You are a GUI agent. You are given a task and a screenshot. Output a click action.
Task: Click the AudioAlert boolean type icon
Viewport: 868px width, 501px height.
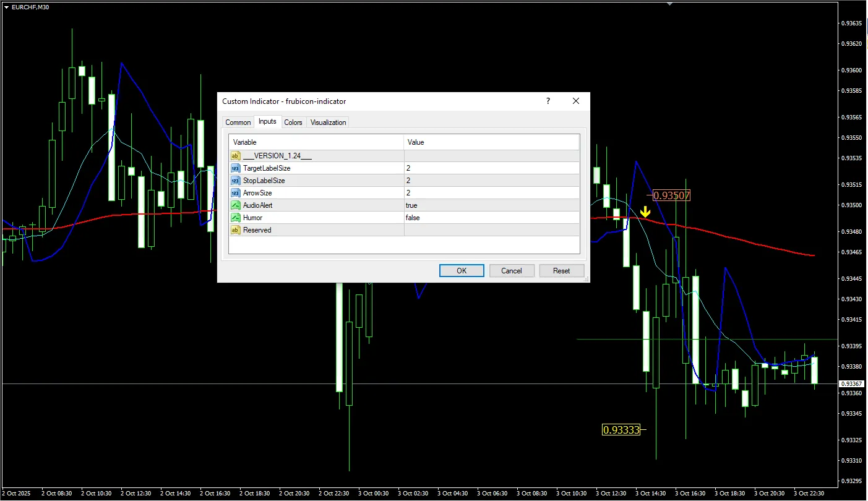click(235, 205)
